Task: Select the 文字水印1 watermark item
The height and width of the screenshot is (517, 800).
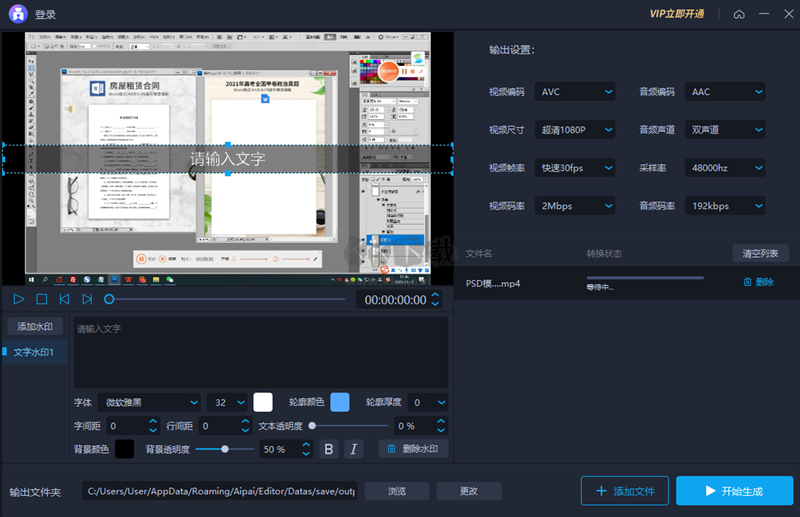Action: 36,352
